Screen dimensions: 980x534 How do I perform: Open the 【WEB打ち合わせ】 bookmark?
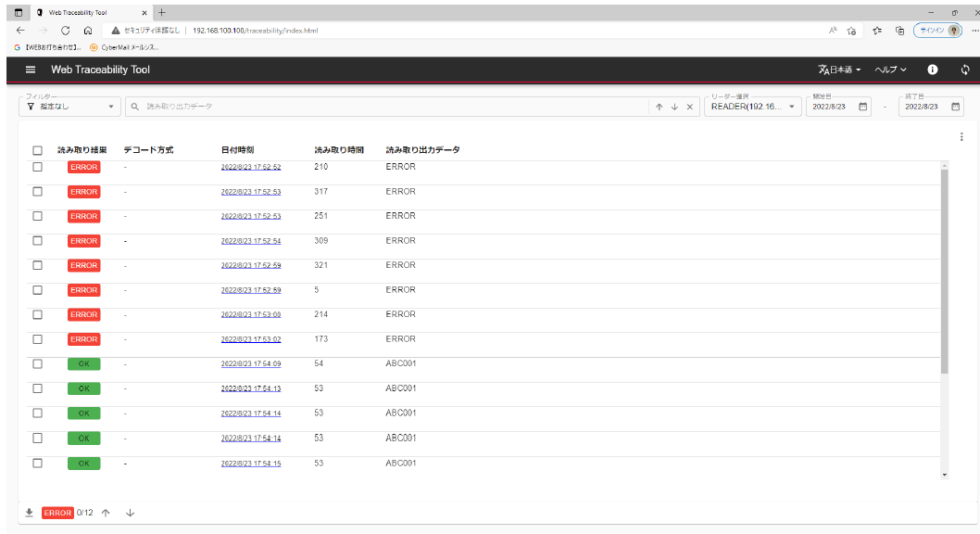(x=47, y=47)
